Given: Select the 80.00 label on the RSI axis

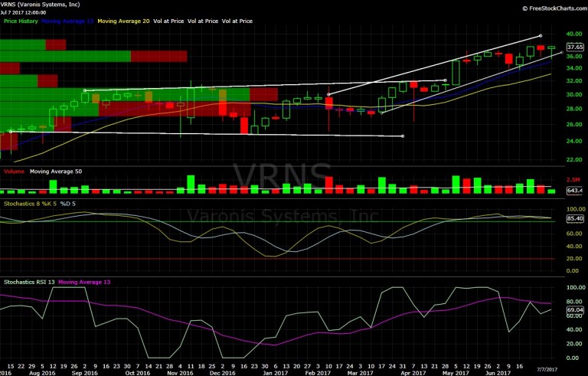Looking at the screenshot, I should [576, 302].
